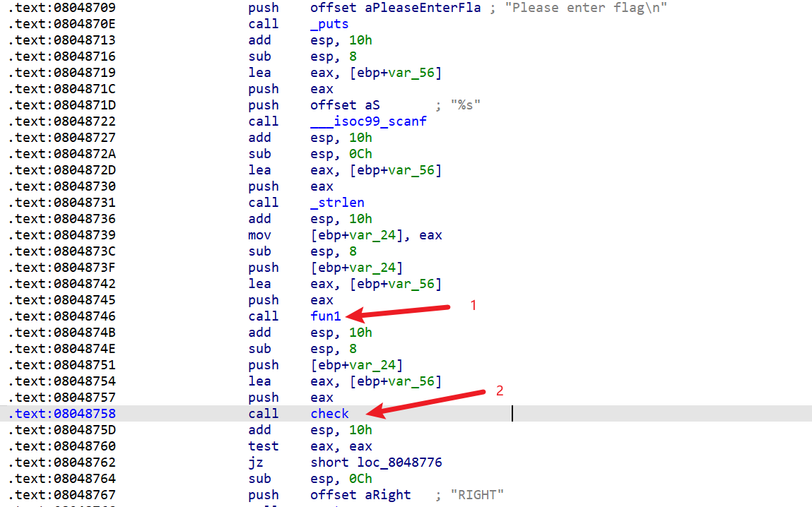Click the "Please enter flag\n" comment string
812x507 pixels.
(586, 8)
